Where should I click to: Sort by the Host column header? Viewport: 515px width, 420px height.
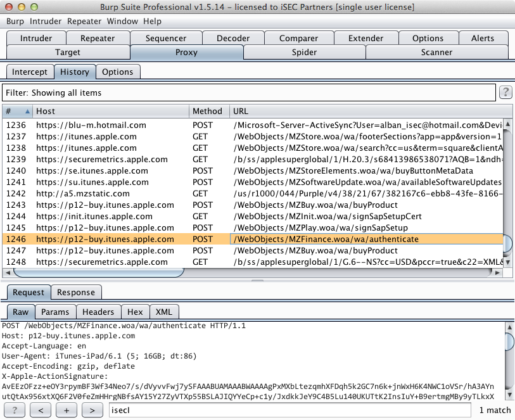point(111,111)
